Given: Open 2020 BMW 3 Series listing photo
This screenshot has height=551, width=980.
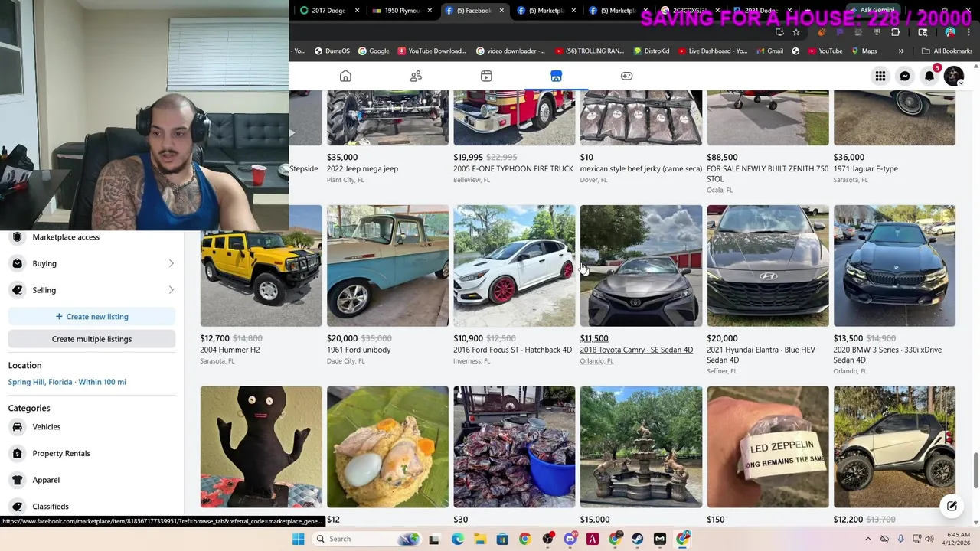Looking at the screenshot, I should (x=894, y=266).
